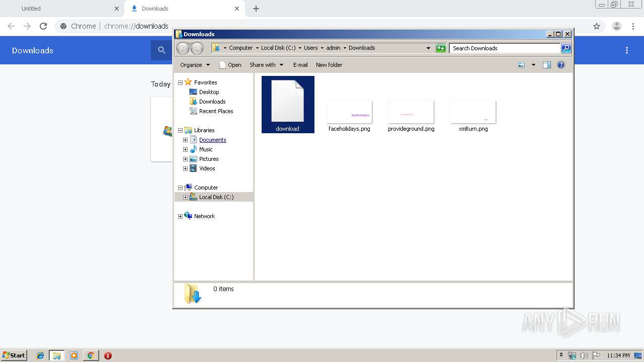The width and height of the screenshot is (644, 362).
Task: Click Local Disk (C:) in breadcrumb
Action: point(278,48)
